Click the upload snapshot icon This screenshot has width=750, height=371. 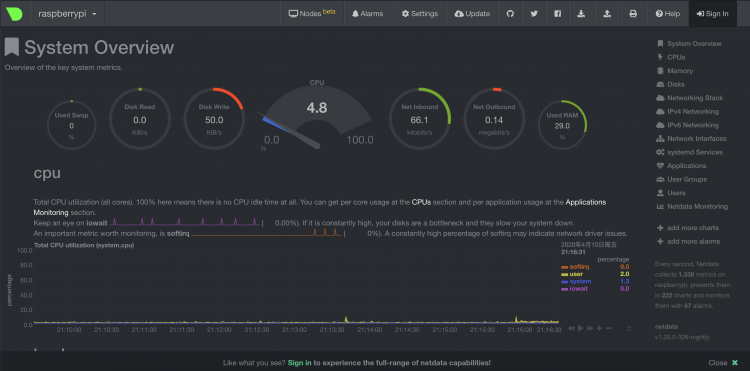point(607,13)
